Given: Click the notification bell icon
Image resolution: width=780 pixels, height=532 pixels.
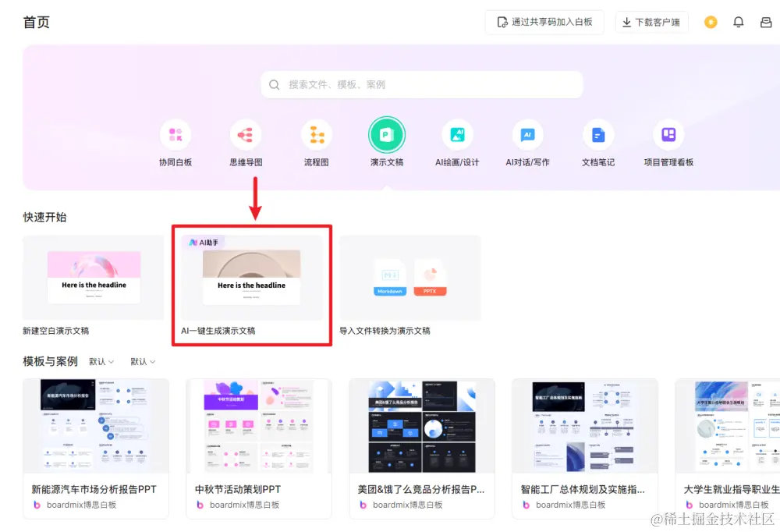Looking at the screenshot, I should (738, 22).
